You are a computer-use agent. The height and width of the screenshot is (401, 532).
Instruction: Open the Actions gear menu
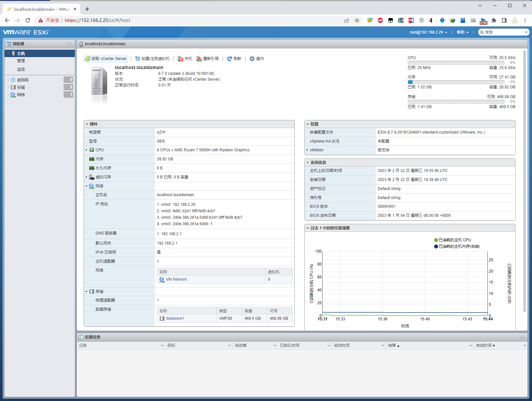[257, 59]
